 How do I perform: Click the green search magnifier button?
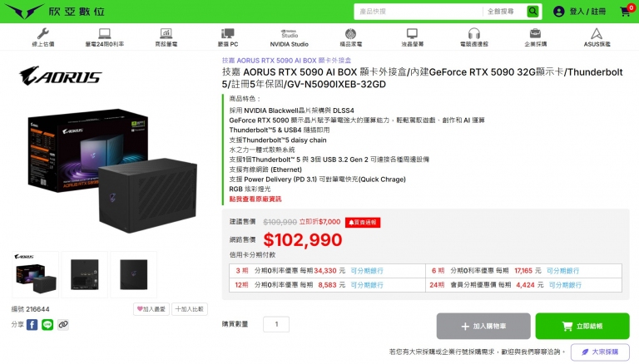(x=532, y=12)
